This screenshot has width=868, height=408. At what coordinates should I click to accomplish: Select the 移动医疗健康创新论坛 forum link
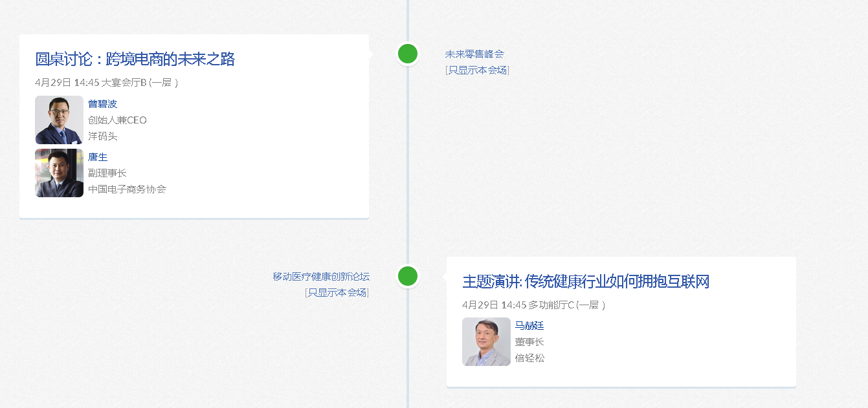click(x=321, y=277)
